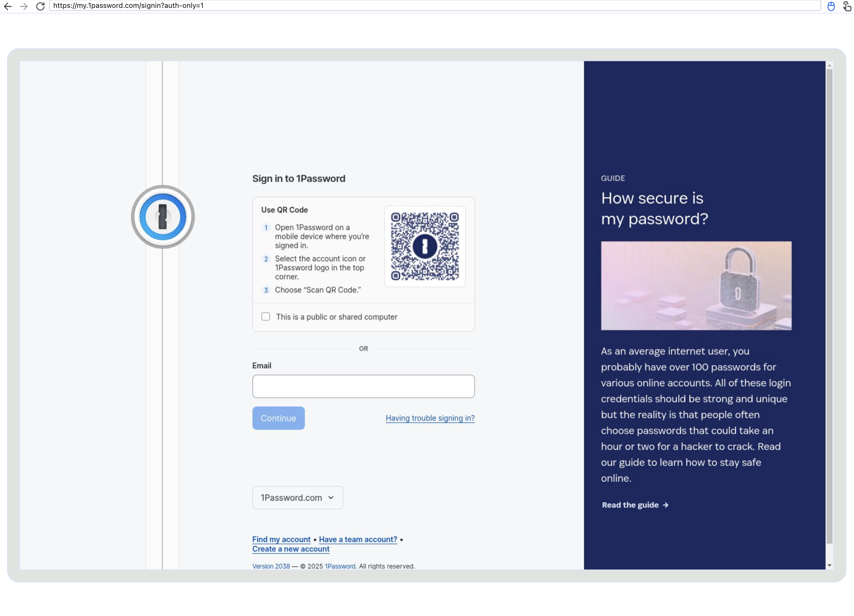Click arrow beside Read the guide
The width and height of the screenshot is (854, 616).
point(666,505)
